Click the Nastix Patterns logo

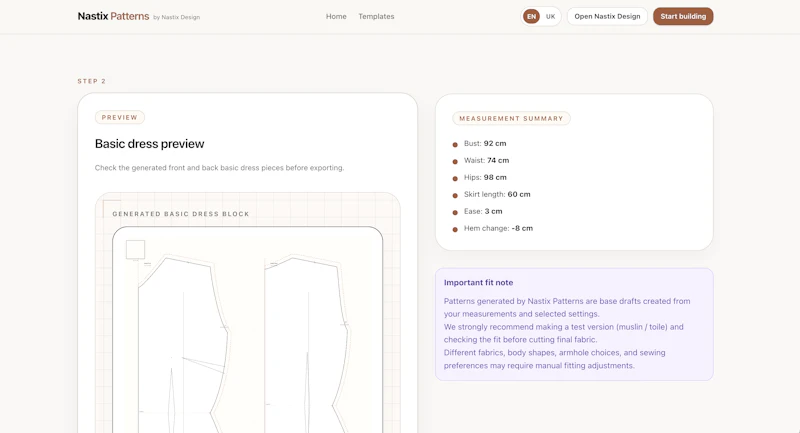pyautogui.click(x=113, y=16)
